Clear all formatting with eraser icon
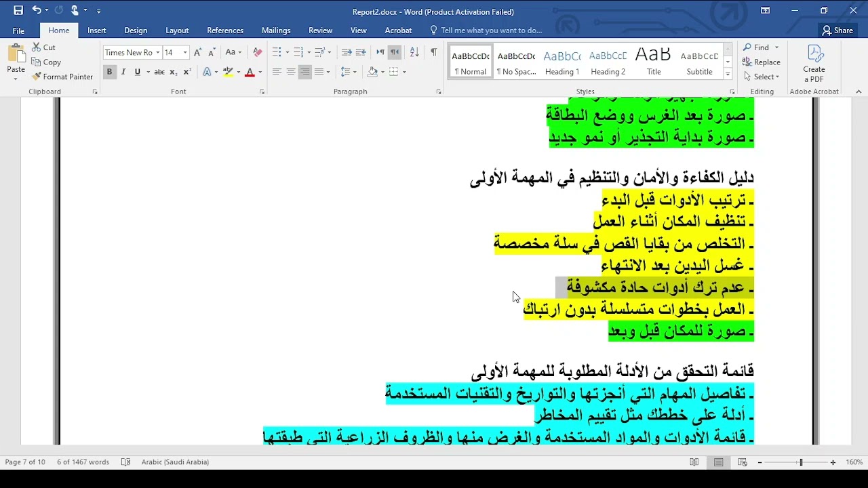Image resolution: width=868 pixels, height=488 pixels. tap(257, 52)
